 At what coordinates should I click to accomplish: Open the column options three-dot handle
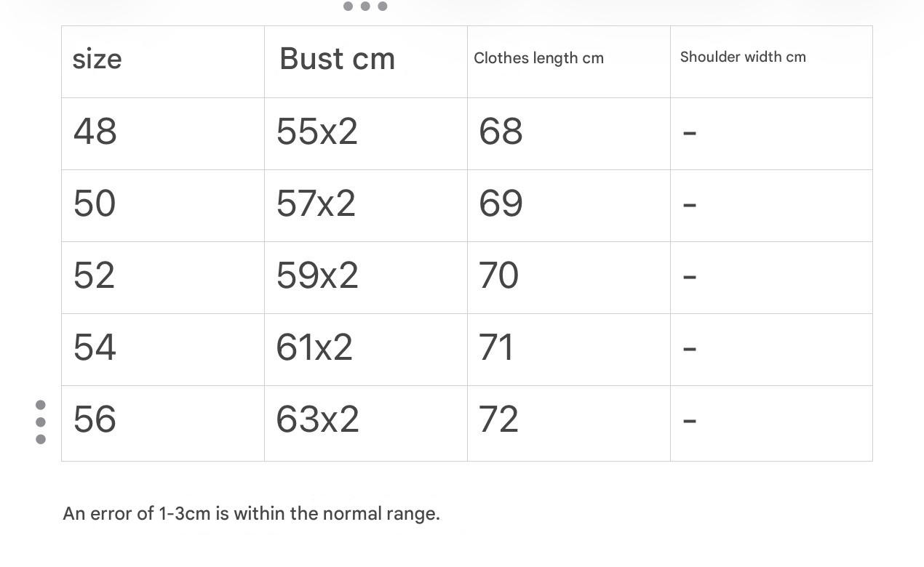(365, 7)
